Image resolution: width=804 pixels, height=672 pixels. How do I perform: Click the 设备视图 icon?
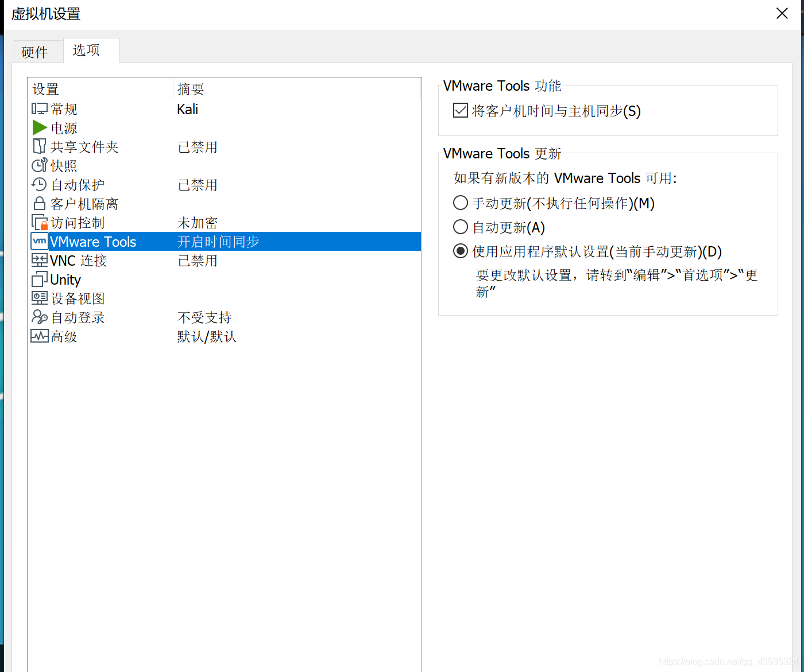[x=39, y=298]
